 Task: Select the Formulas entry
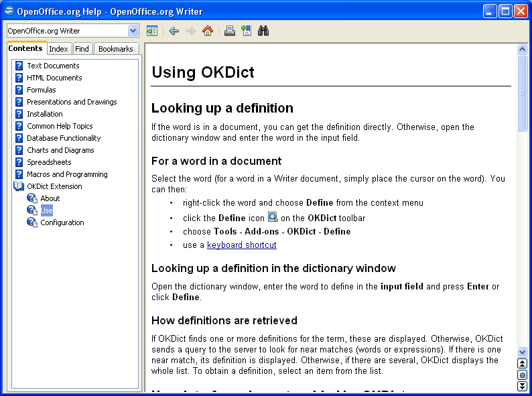coord(42,90)
